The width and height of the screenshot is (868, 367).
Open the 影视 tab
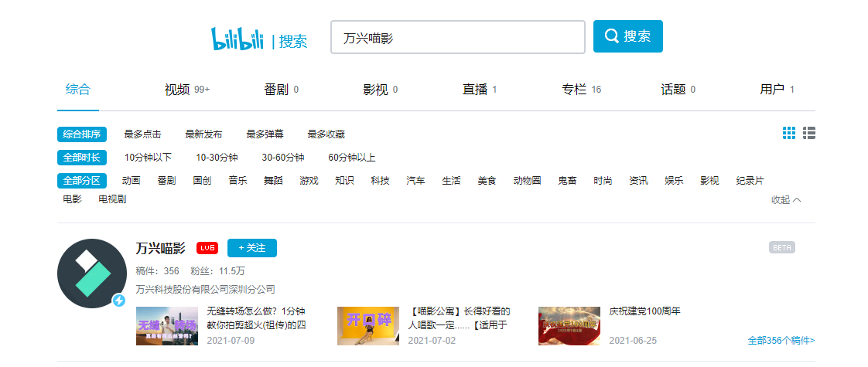(x=381, y=90)
